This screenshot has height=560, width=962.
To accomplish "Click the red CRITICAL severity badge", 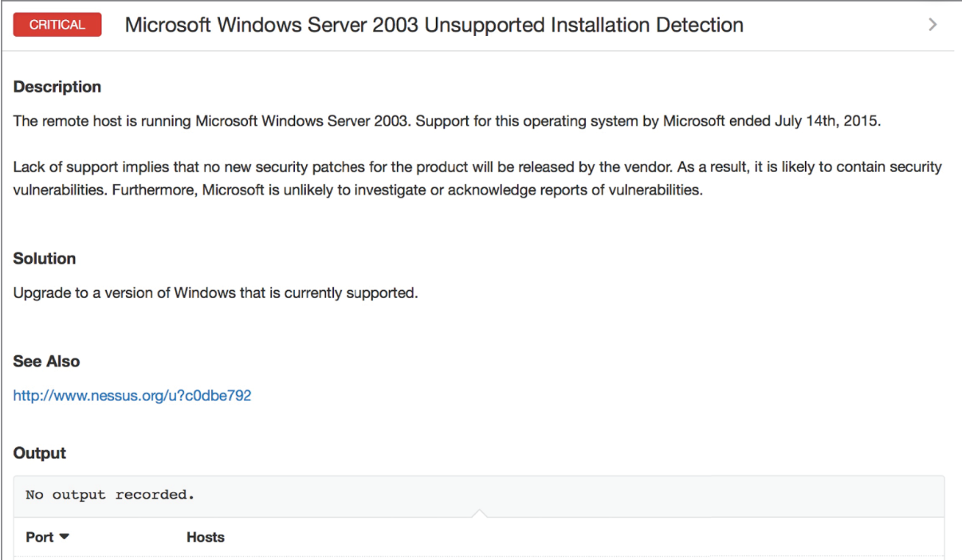I will coord(57,25).
